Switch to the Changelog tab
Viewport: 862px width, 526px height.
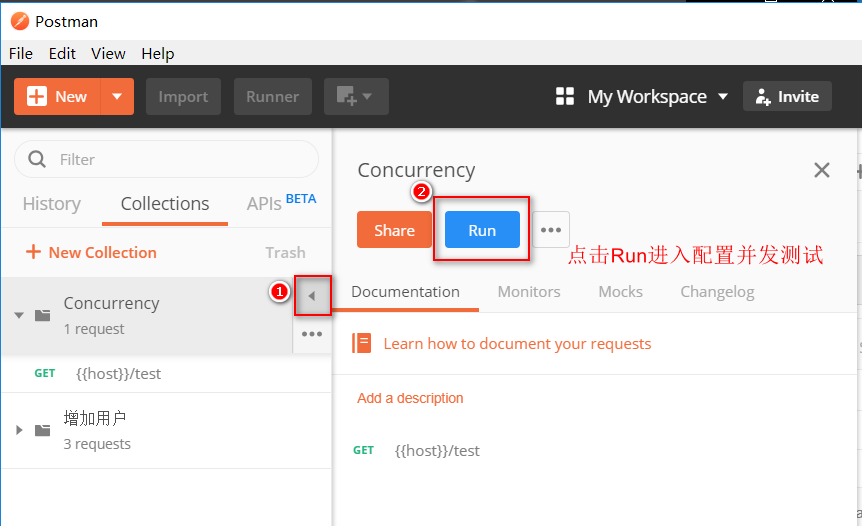[717, 292]
